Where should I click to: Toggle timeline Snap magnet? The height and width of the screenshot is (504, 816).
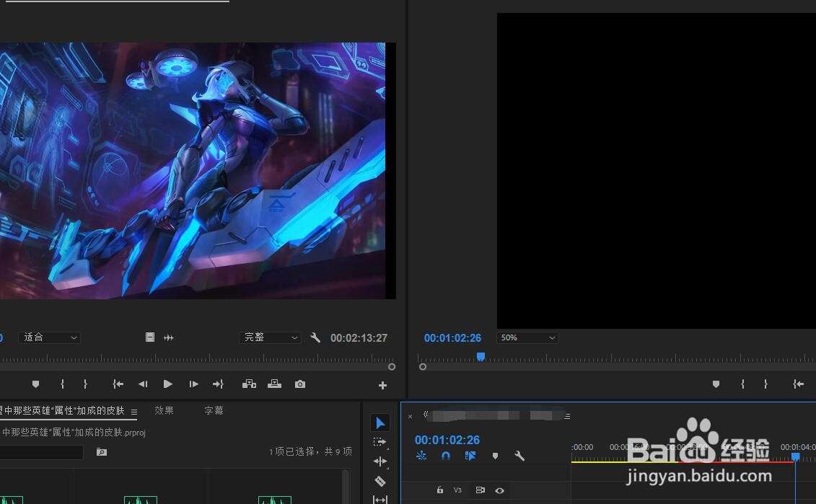point(445,456)
